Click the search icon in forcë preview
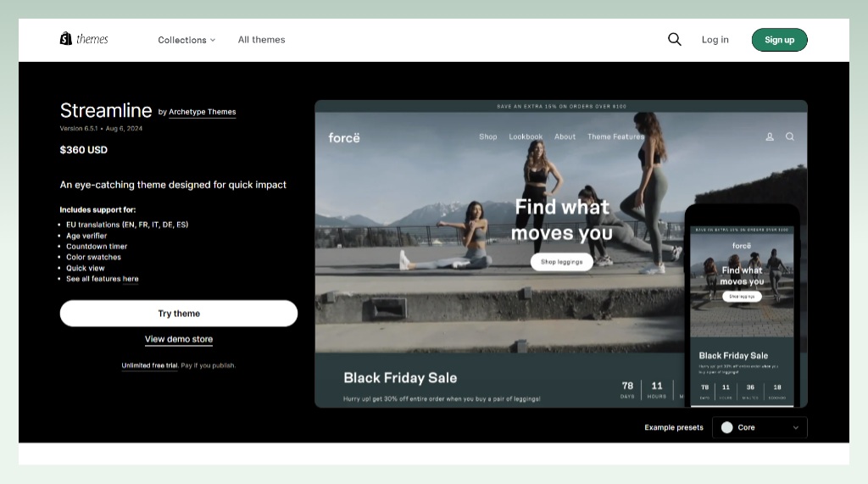 (x=790, y=136)
